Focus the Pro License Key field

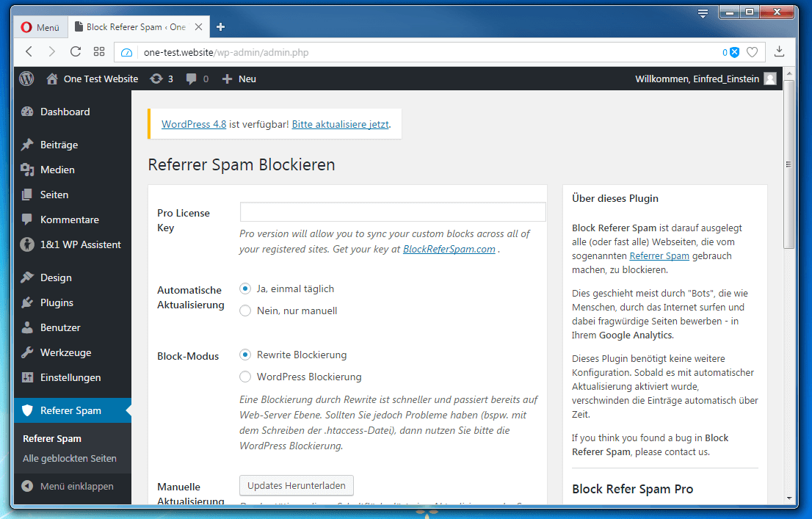(x=393, y=212)
